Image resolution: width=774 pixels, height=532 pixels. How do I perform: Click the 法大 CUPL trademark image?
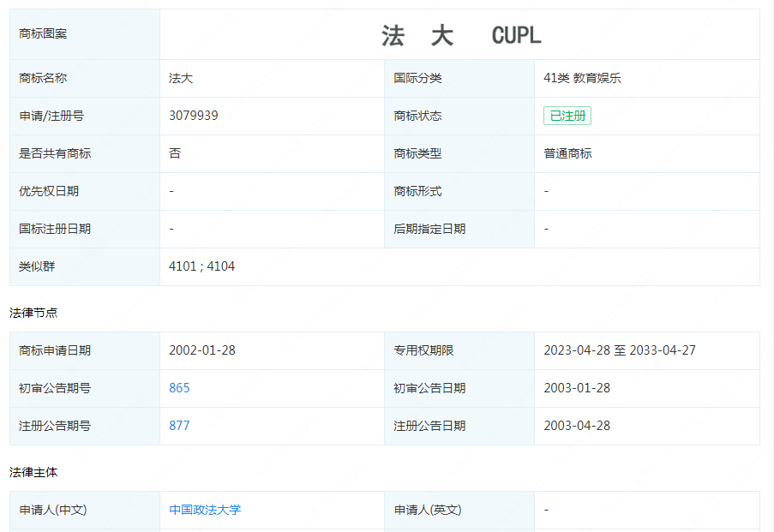[x=461, y=35]
